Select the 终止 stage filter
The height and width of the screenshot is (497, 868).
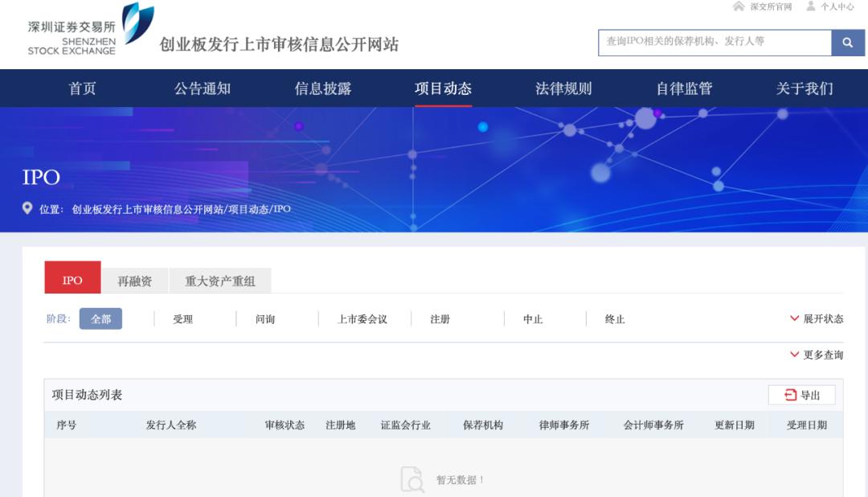616,318
